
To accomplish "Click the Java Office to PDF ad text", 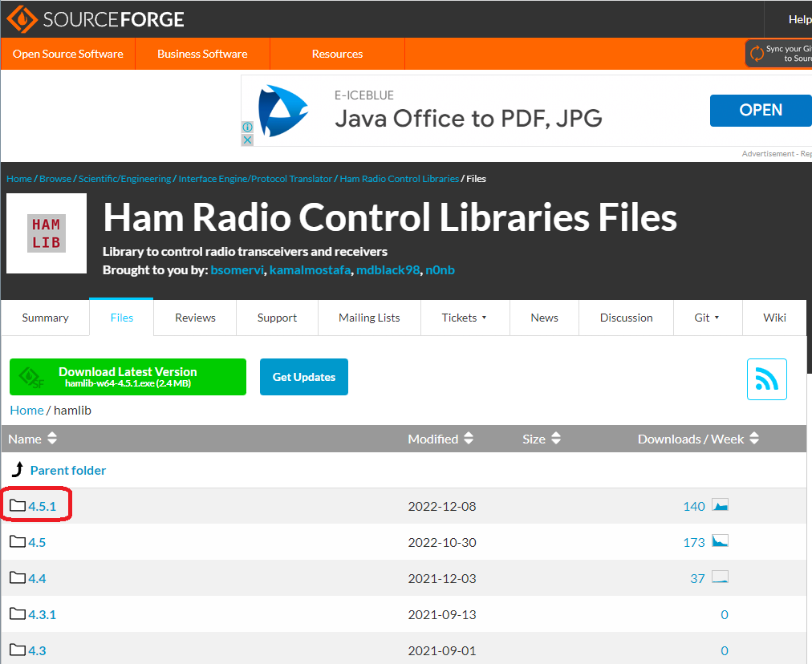I will pyautogui.click(x=468, y=119).
